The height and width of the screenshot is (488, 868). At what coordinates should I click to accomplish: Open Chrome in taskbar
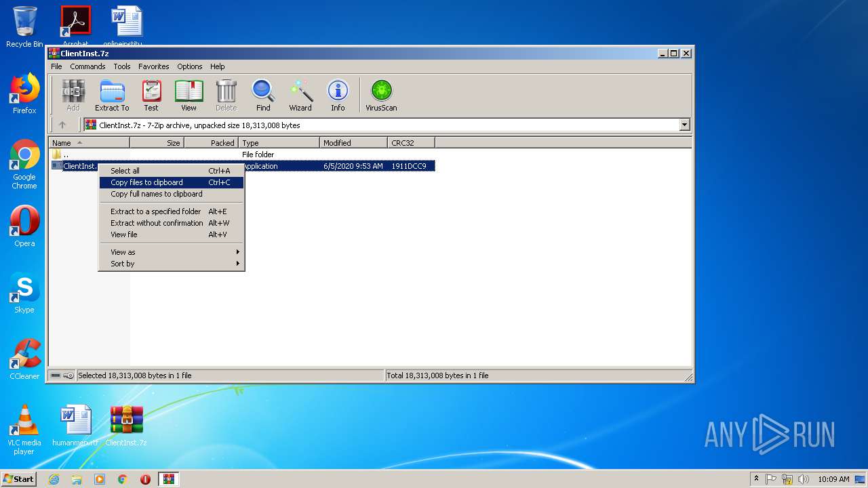click(122, 479)
